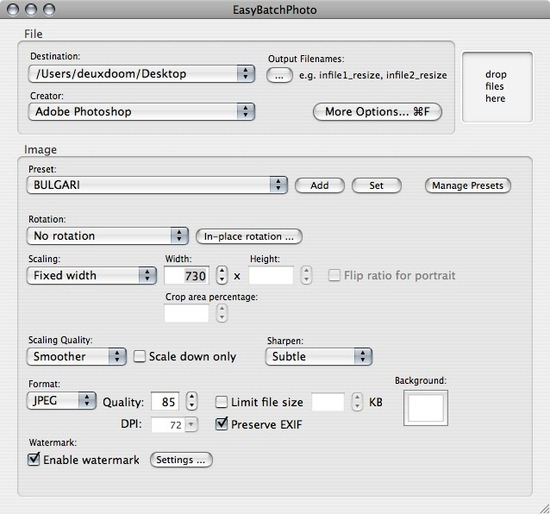Click the Output Filenames ellipsis button

[279, 75]
